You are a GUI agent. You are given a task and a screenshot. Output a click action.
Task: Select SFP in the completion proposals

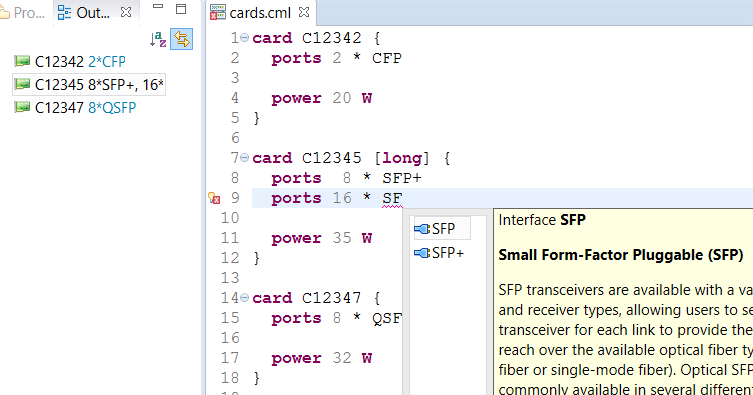pos(442,229)
